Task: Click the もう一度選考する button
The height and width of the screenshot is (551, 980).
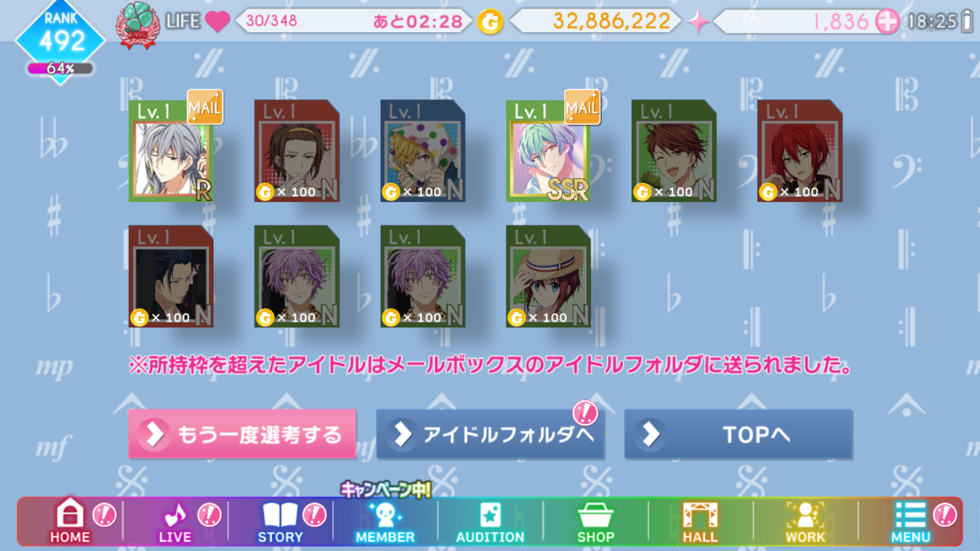Action: coord(242,434)
